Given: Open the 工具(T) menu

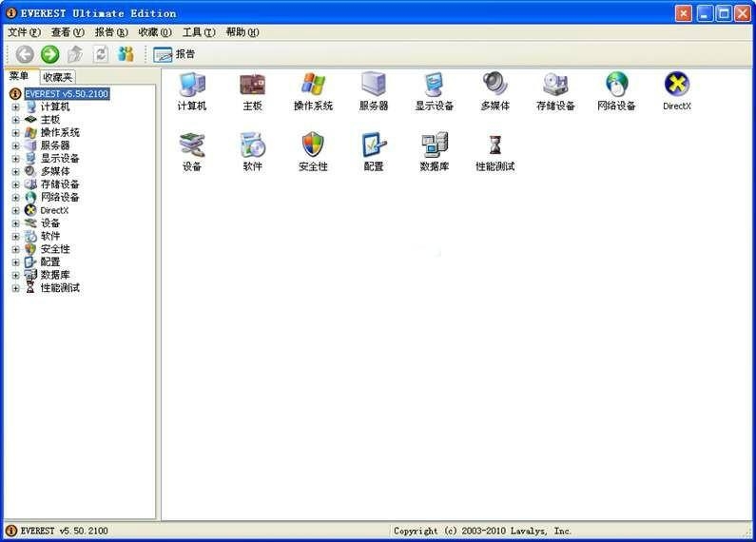Looking at the screenshot, I should (x=199, y=32).
